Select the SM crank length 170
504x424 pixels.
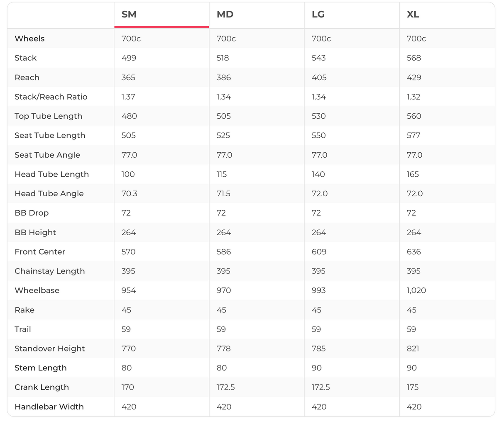tap(127, 387)
